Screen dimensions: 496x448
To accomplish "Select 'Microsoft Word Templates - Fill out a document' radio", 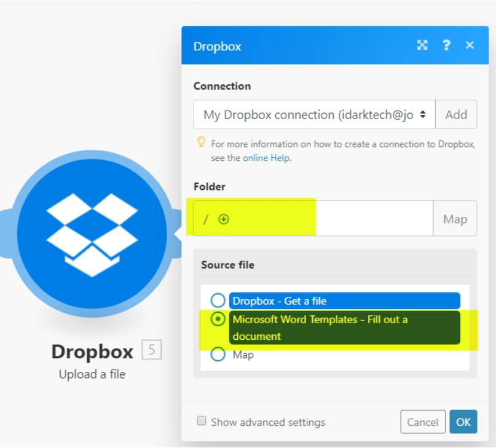I will [218, 319].
